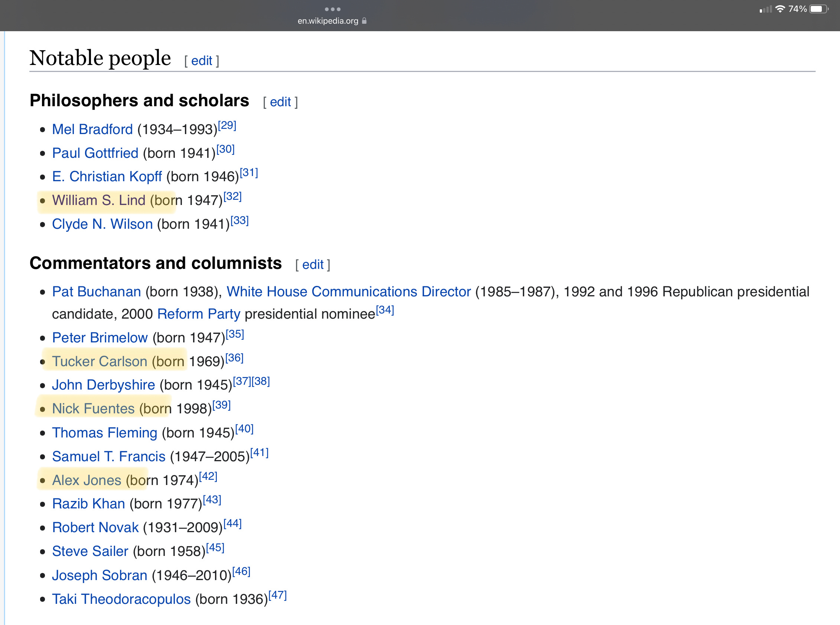Jump to citation [42]
840x625 pixels.
pos(208,476)
